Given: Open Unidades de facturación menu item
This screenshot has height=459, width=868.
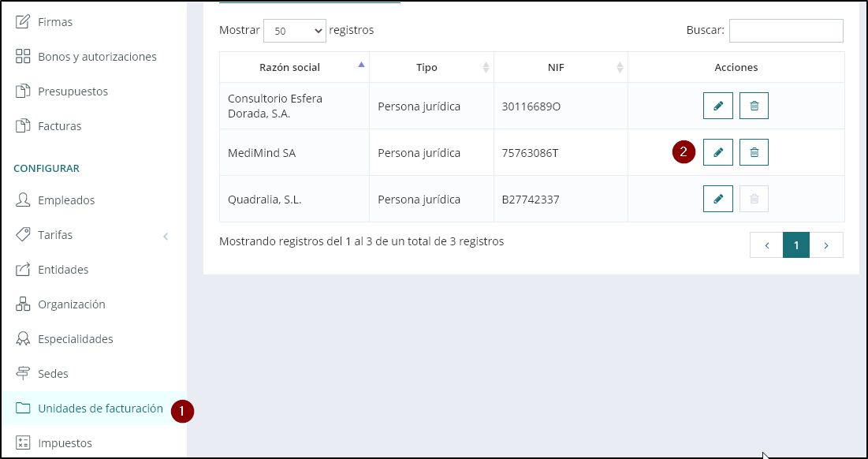Looking at the screenshot, I should (100, 409).
